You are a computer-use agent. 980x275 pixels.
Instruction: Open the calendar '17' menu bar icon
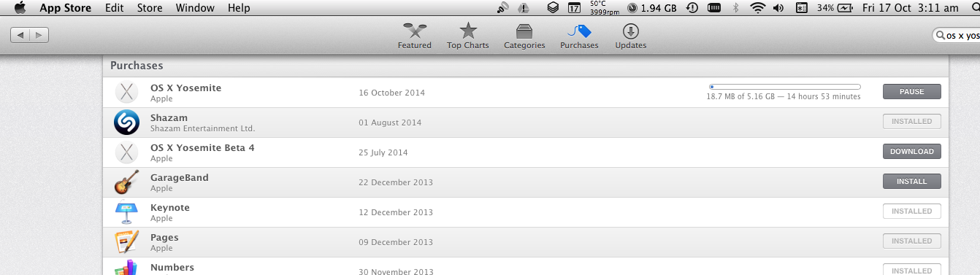575,8
